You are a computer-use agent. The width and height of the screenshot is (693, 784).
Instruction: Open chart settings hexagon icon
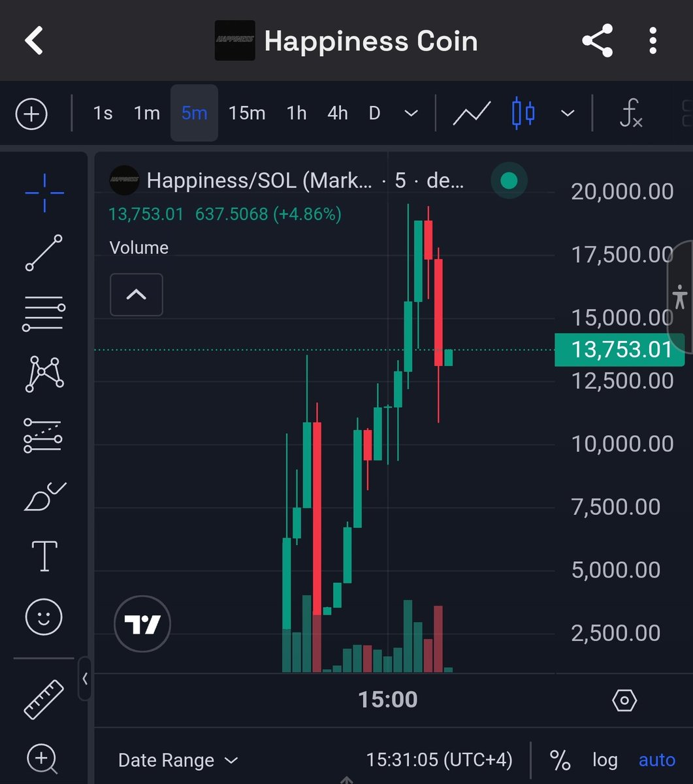click(x=624, y=700)
